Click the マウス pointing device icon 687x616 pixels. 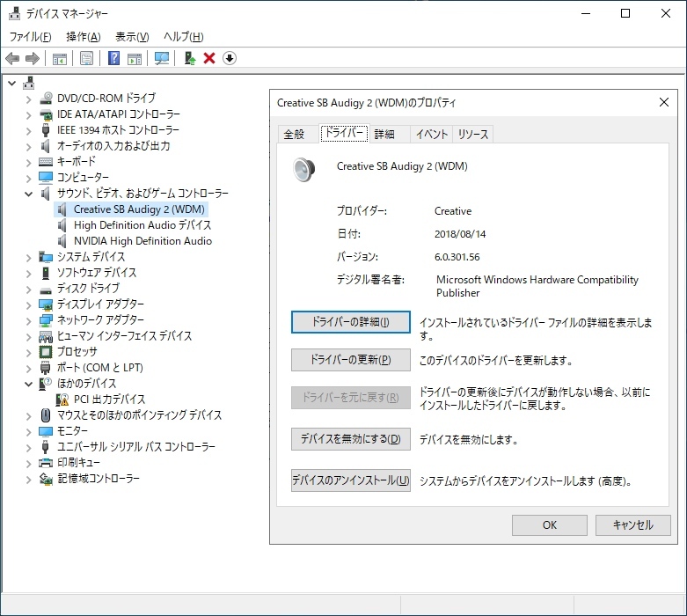click(x=46, y=414)
